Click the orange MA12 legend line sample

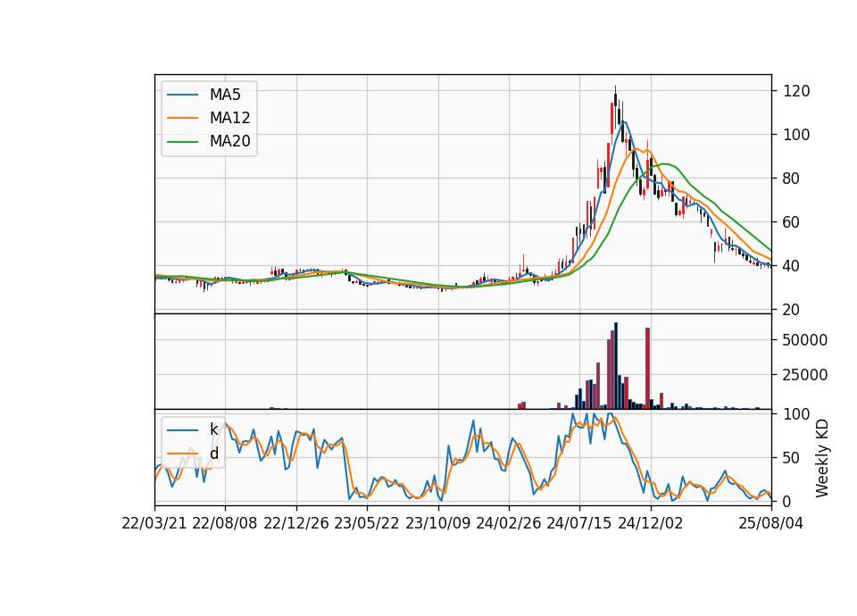182,118
